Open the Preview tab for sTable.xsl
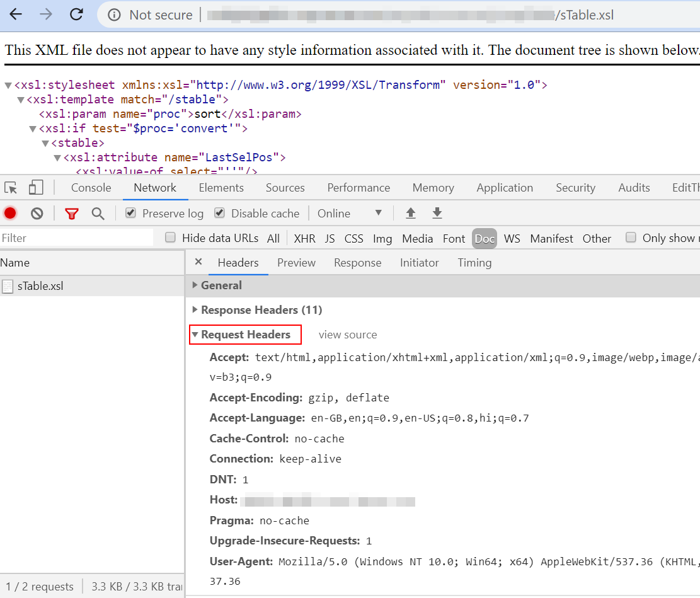700x598 pixels. pos(296,263)
